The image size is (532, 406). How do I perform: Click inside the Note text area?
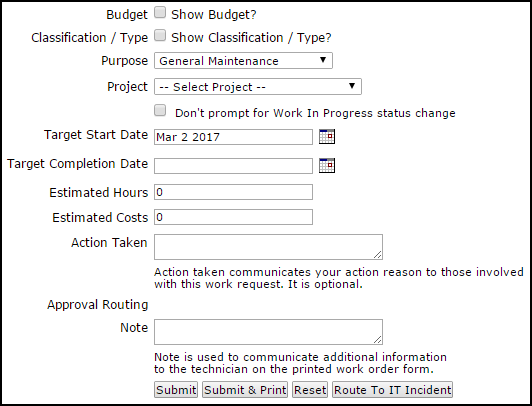pos(268,332)
